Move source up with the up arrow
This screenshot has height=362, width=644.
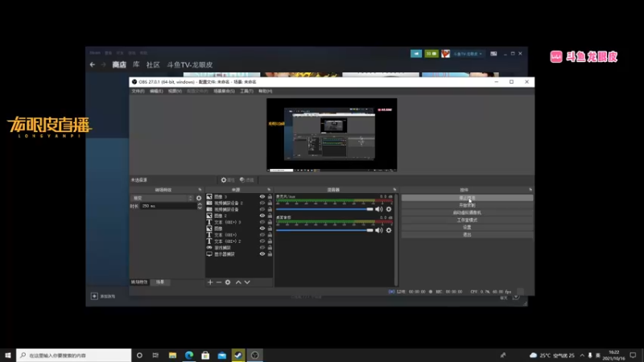tap(238, 282)
